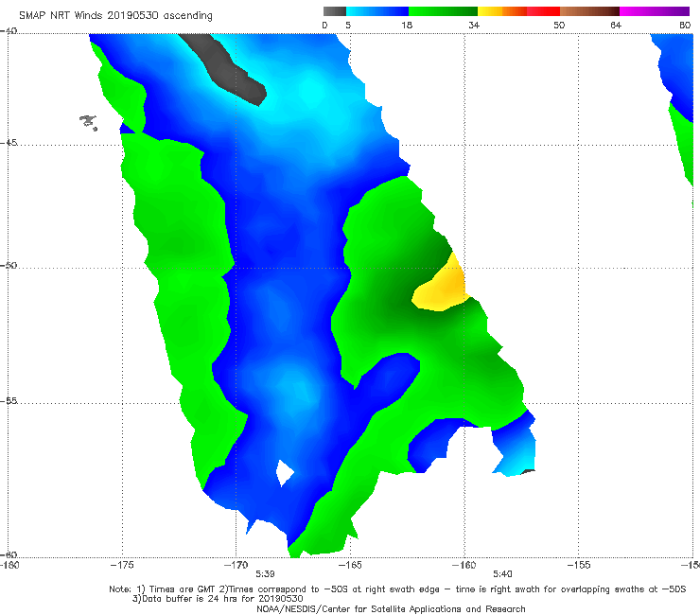Click the green segment of the color bar
The height and width of the screenshot is (615, 700).
pyautogui.click(x=443, y=11)
